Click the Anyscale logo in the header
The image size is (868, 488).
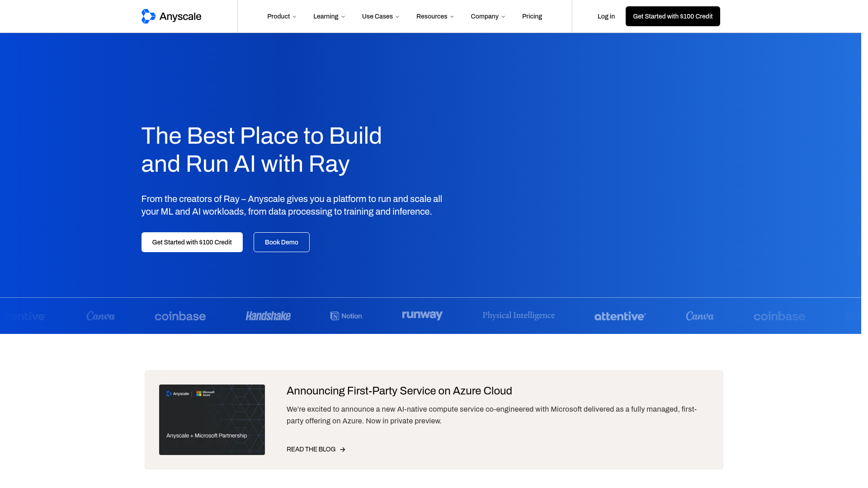click(171, 16)
